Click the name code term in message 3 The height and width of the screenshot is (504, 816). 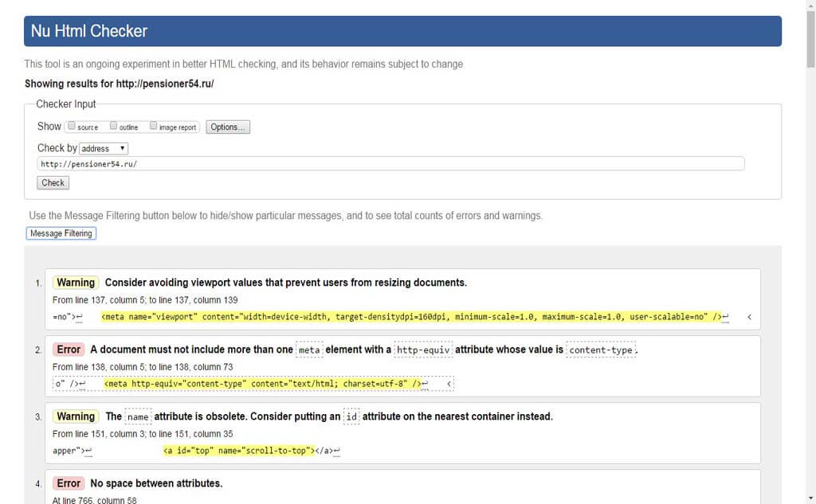(x=138, y=416)
